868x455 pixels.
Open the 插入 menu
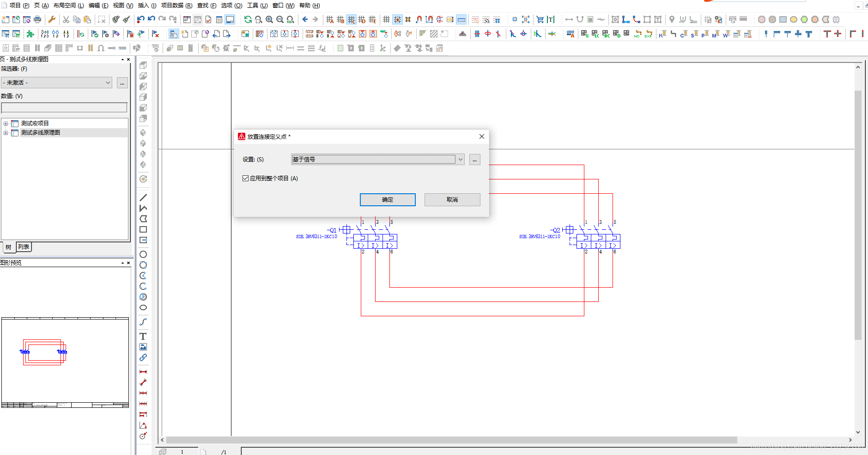147,6
